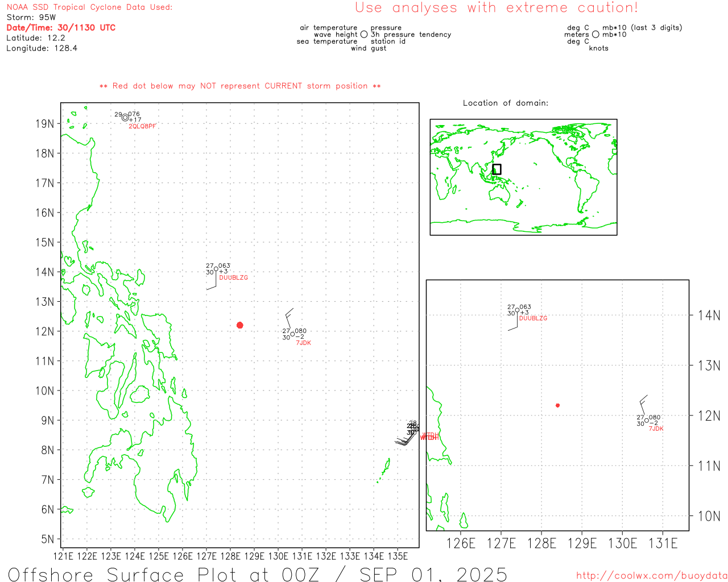Click the 131E label below the inset map
This screenshot has width=728, height=582.
pos(663,543)
